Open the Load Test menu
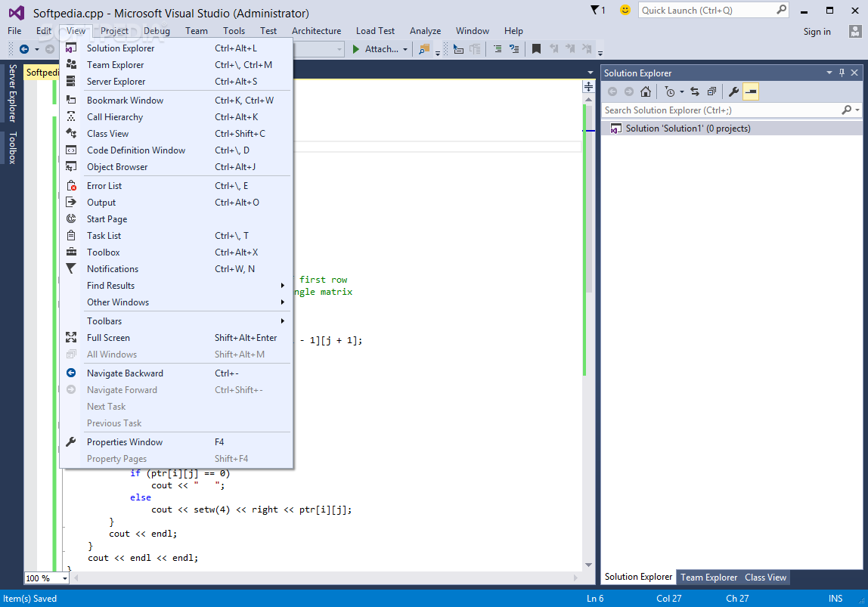The image size is (868, 607). (375, 31)
